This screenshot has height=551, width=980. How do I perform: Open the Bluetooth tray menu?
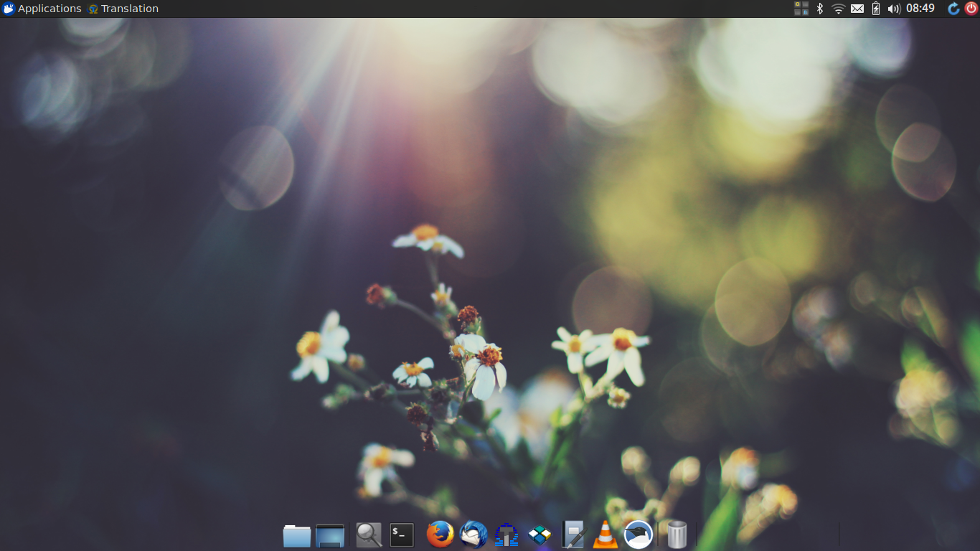(820, 9)
